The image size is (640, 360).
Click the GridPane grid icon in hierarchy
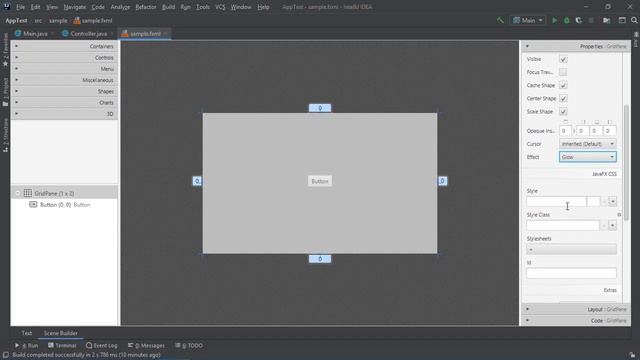[x=28, y=193]
